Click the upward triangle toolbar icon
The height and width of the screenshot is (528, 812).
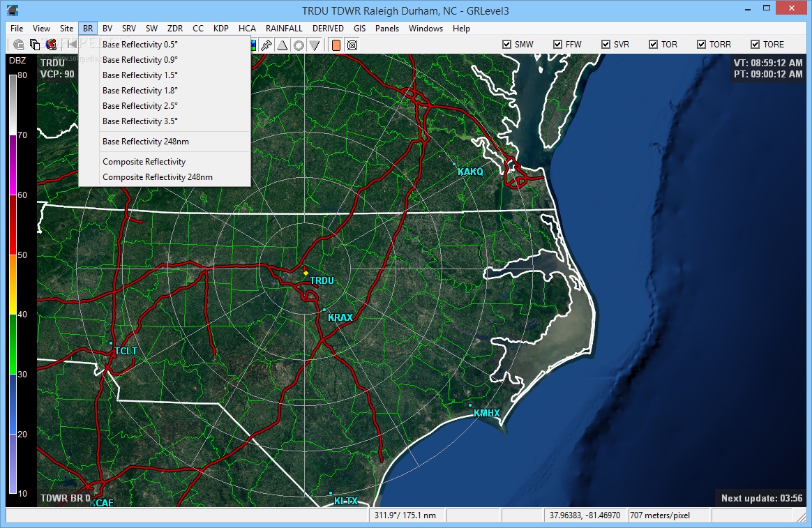tap(283, 45)
